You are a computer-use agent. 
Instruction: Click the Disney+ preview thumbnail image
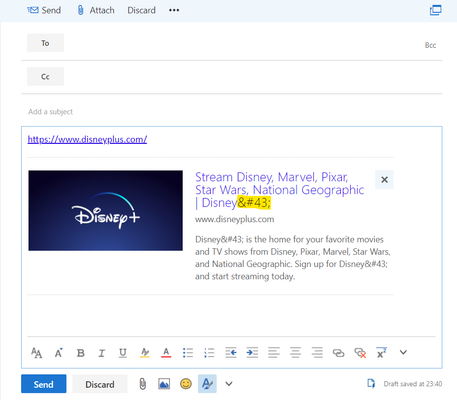pos(105,210)
